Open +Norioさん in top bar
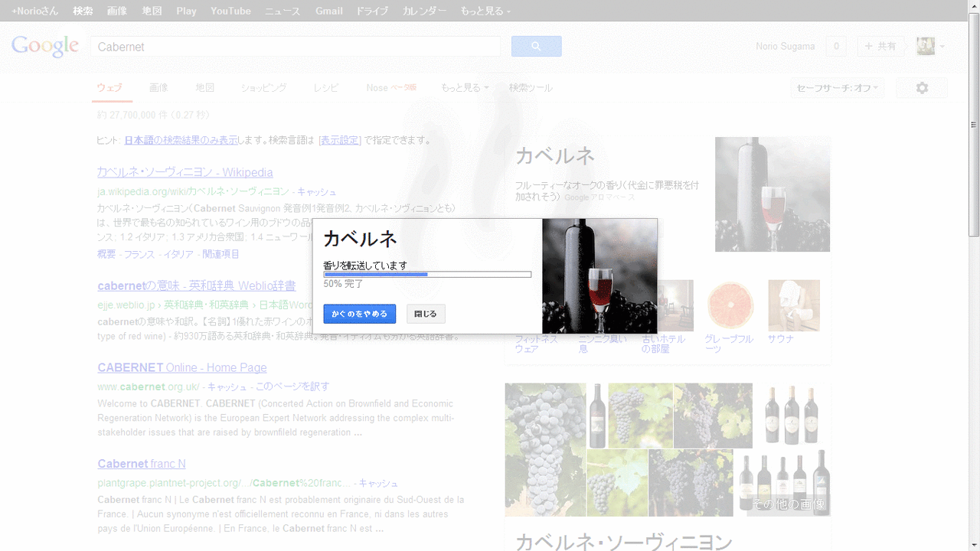 point(36,11)
